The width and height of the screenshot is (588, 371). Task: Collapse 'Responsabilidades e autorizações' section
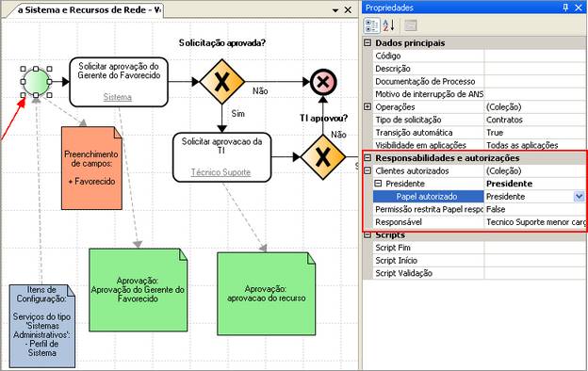(x=367, y=158)
